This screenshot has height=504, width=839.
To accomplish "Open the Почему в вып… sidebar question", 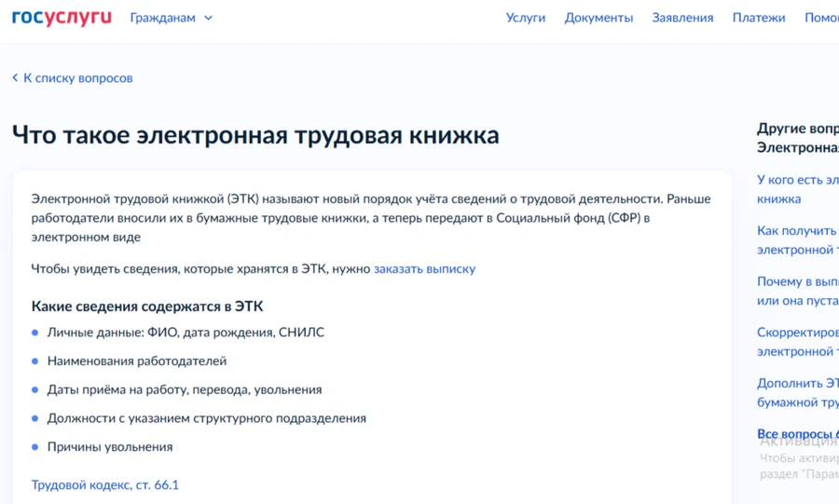I will tap(797, 291).
